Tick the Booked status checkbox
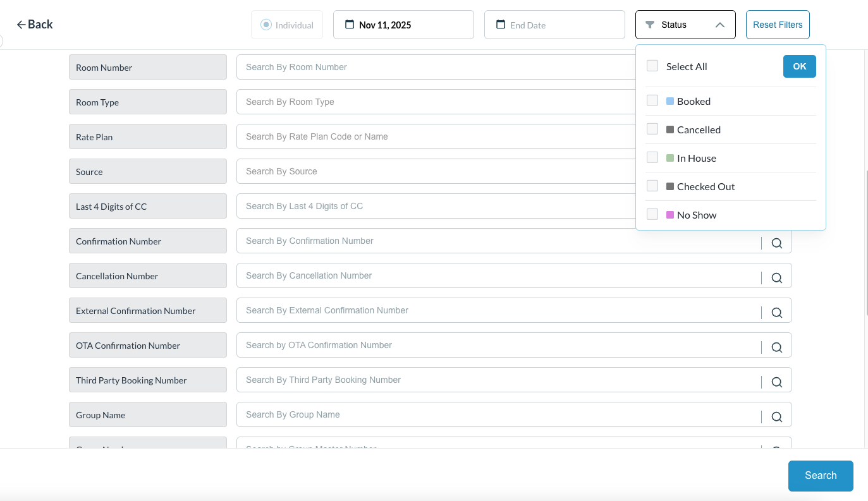The image size is (868, 501). [652, 100]
